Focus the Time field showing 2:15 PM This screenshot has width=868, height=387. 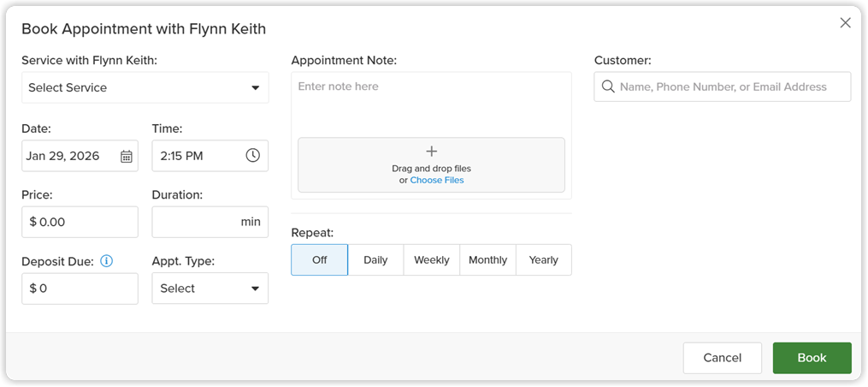tap(210, 156)
